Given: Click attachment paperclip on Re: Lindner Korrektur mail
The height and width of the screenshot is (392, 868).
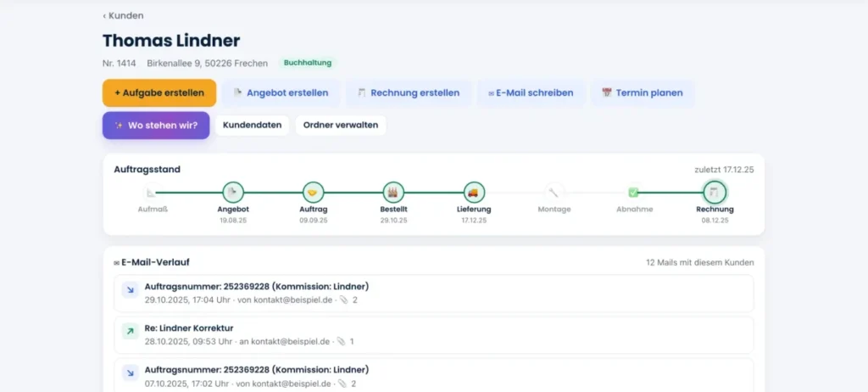Looking at the screenshot, I should 341,342.
